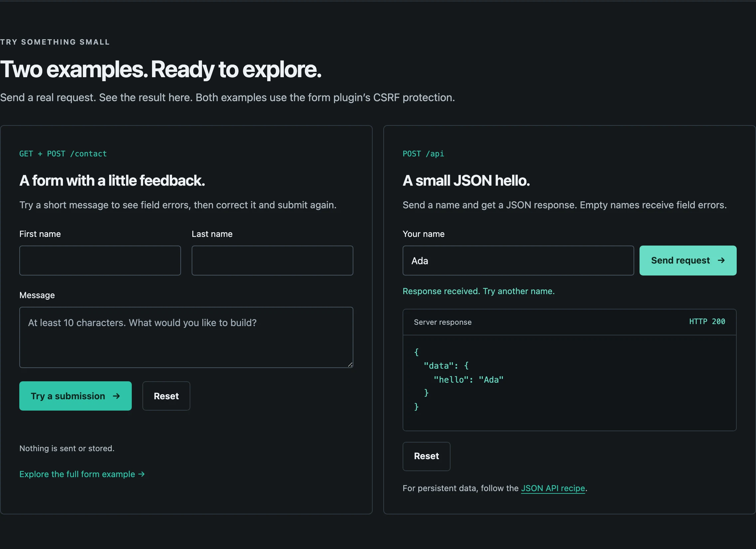Viewport: 756px width, 549px height.
Task: Click the A form with a little feedback heading
Action: (112, 181)
